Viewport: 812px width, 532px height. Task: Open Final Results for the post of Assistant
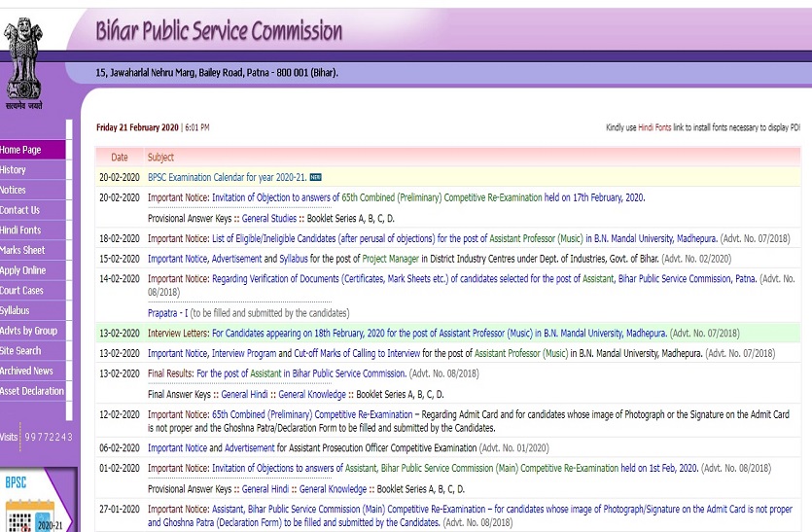coord(301,374)
